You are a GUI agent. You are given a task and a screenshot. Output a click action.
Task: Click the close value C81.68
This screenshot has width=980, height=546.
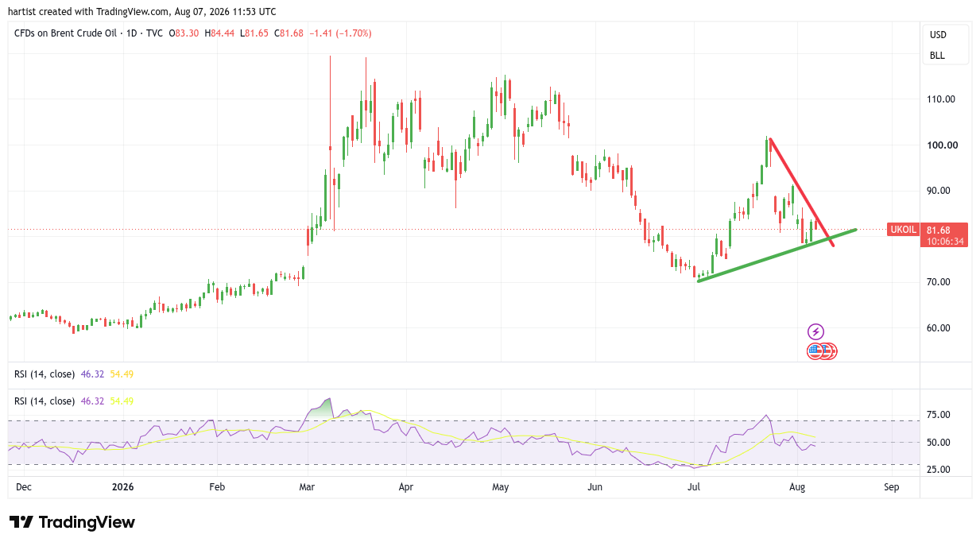[288, 33]
